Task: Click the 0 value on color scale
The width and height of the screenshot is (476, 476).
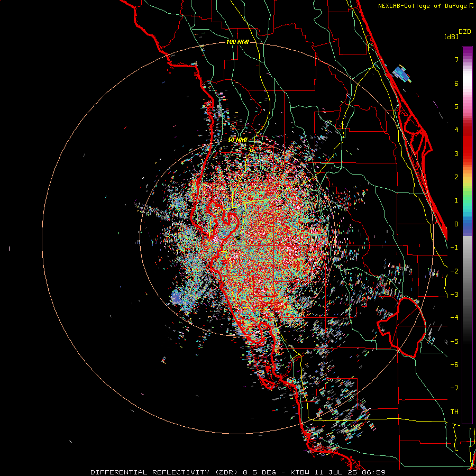Action: tap(456, 224)
